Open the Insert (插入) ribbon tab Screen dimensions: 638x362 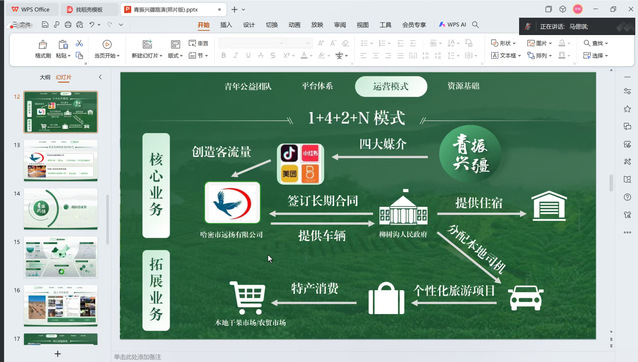(x=226, y=25)
